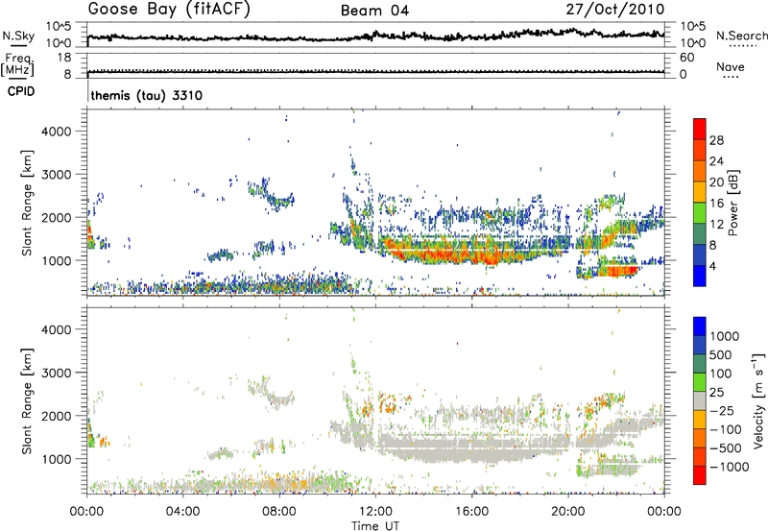Click the '12:00' time tick label
Screen dimensions: 768x532
click(375, 512)
